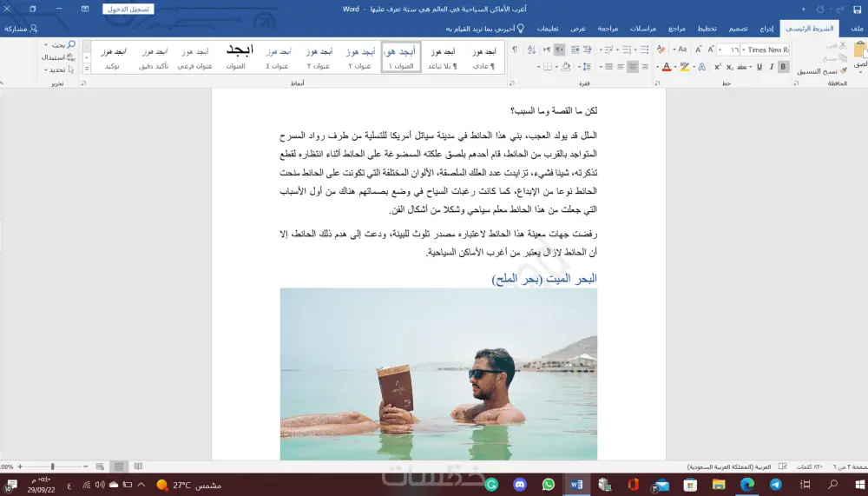Apply yellow text highlight color

pos(685,67)
